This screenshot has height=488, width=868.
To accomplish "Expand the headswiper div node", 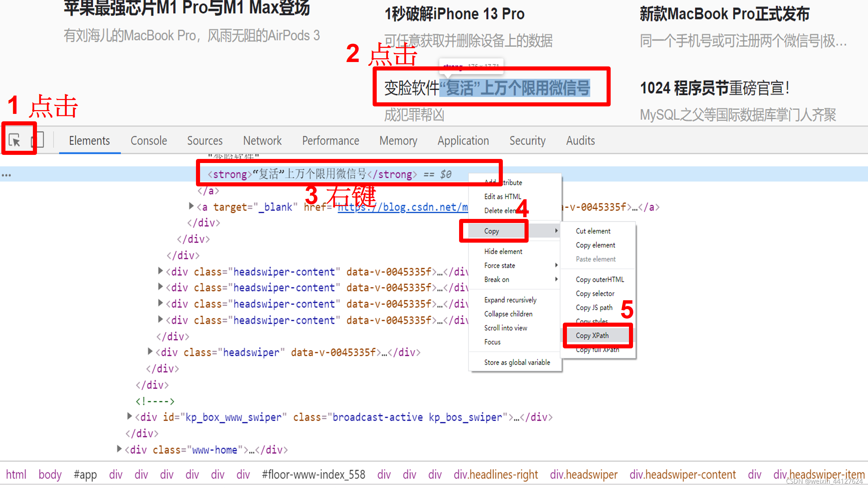I will pos(150,351).
